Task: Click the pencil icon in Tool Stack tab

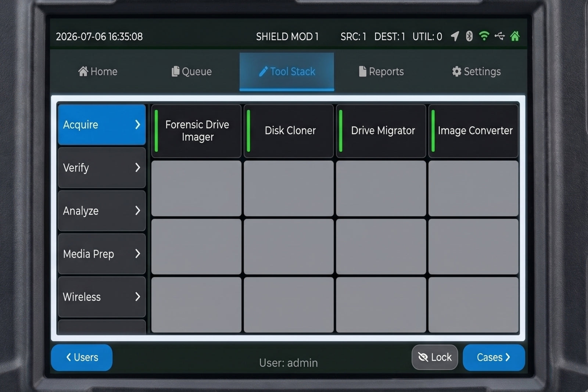Action: coord(263,71)
